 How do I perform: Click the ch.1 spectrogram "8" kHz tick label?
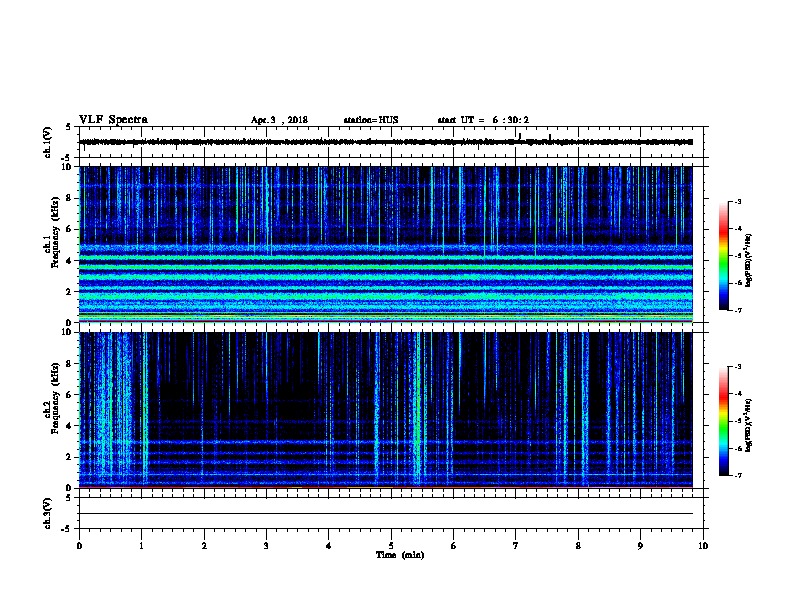coord(69,198)
